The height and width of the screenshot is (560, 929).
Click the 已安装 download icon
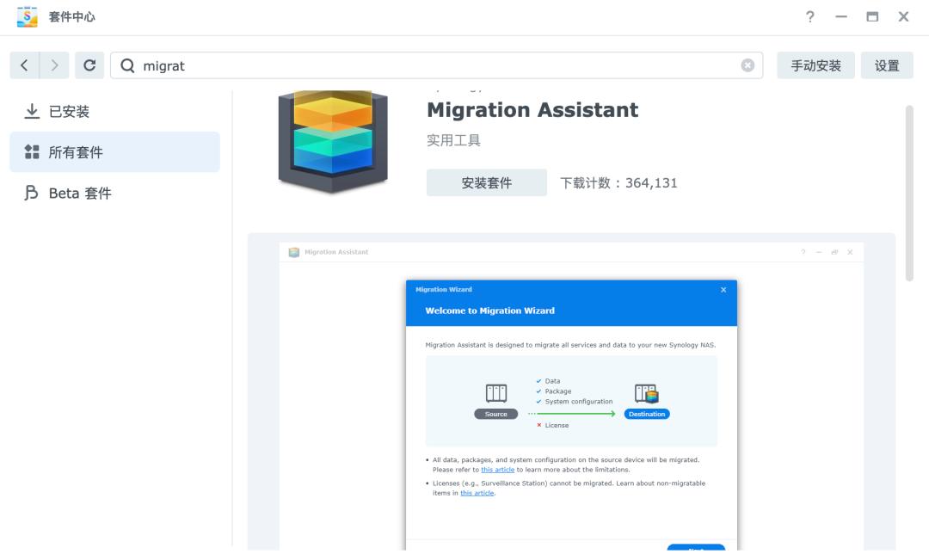tap(32, 112)
